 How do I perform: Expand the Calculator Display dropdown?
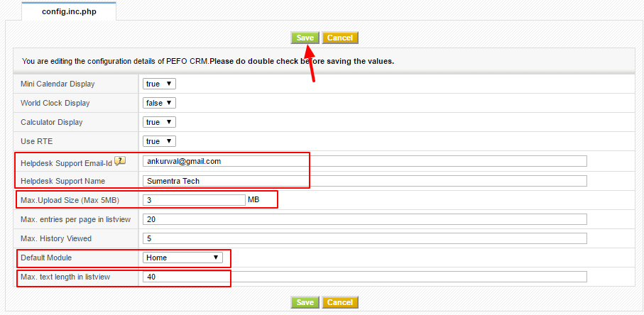pos(159,122)
